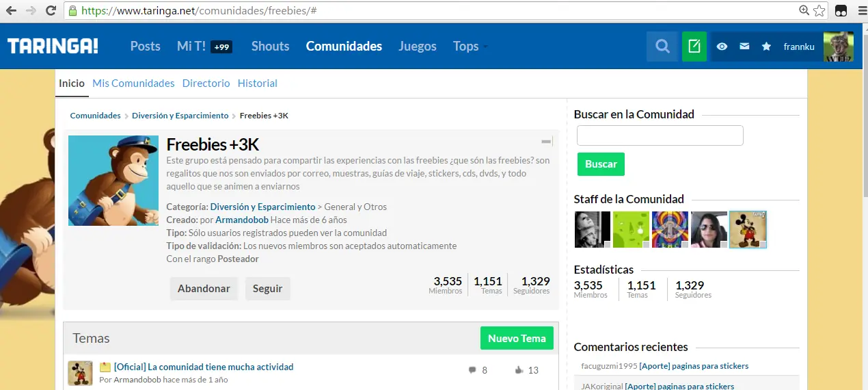Select the Inicio tab
The width and height of the screenshot is (868, 390).
coord(72,83)
